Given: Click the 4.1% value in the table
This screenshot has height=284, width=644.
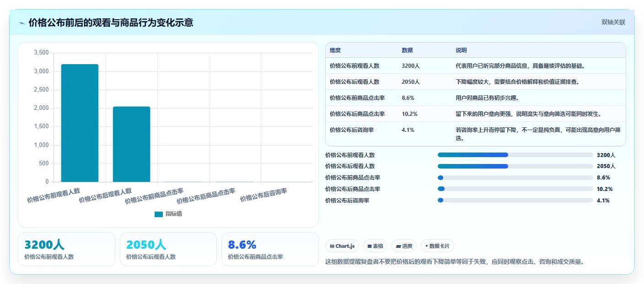Looking at the screenshot, I should pyautogui.click(x=408, y=130).
